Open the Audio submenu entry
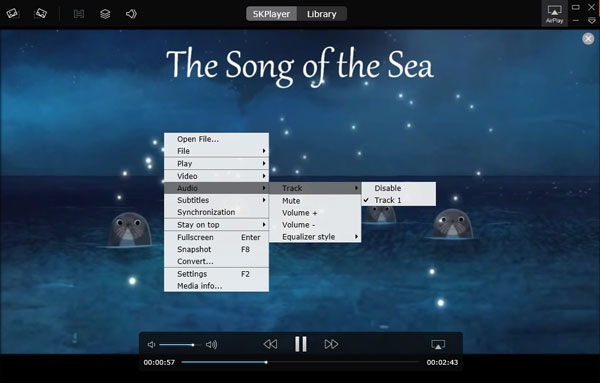 pos(216,188)
